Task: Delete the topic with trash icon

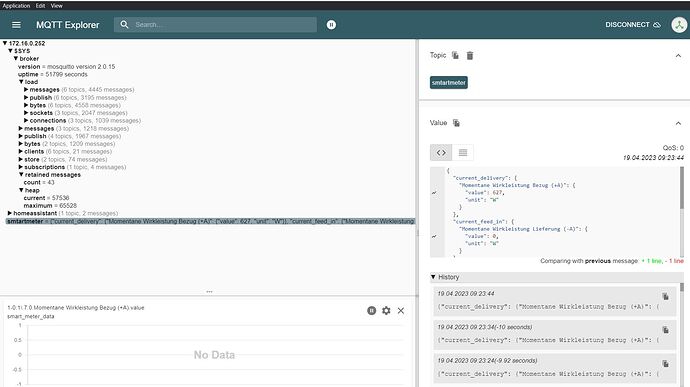Action: (x=470, y=55)
